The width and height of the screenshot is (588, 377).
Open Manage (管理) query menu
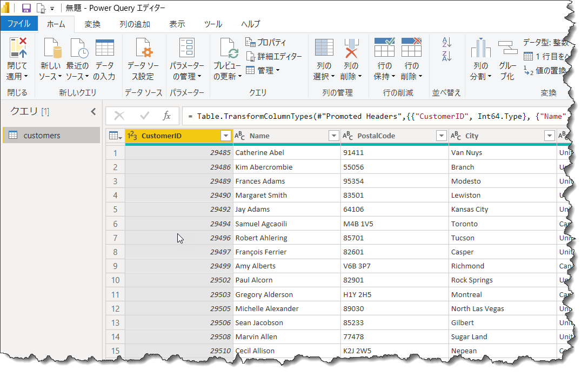tap(263, 70)
